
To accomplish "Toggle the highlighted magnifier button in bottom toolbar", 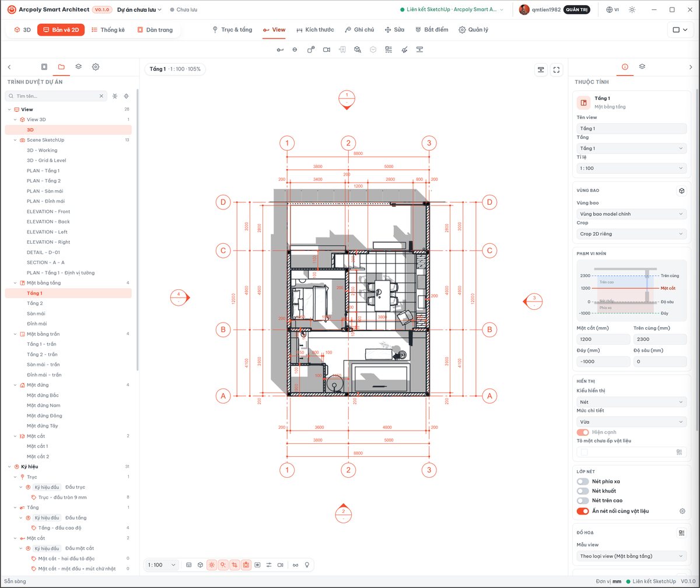I will click(x=223, y=565).
